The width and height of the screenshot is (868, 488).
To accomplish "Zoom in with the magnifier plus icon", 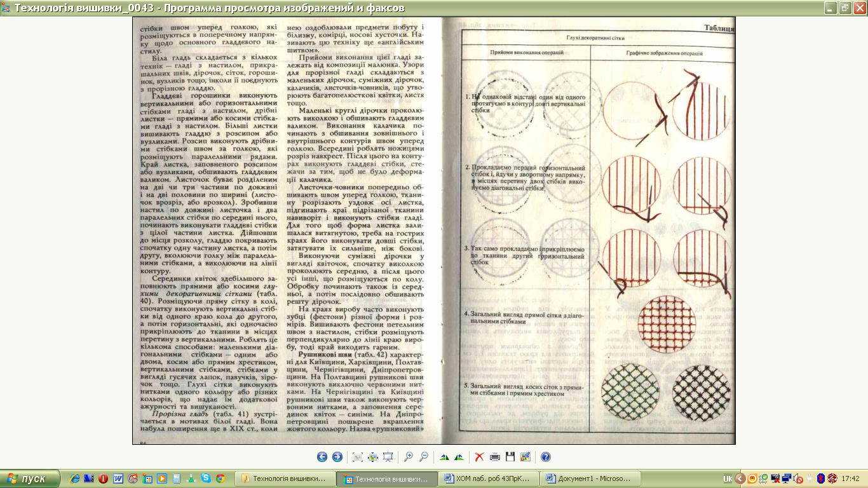I will coord(409,457).
